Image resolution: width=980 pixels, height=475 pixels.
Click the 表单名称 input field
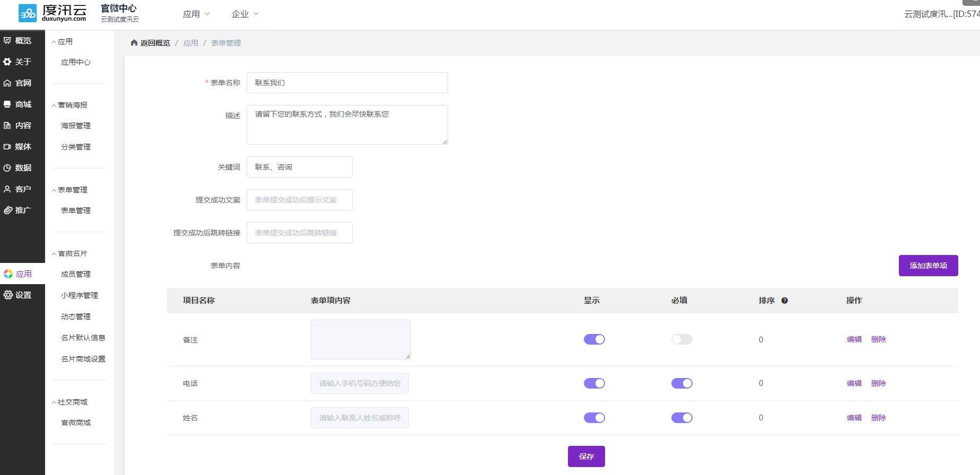[347, 83]
